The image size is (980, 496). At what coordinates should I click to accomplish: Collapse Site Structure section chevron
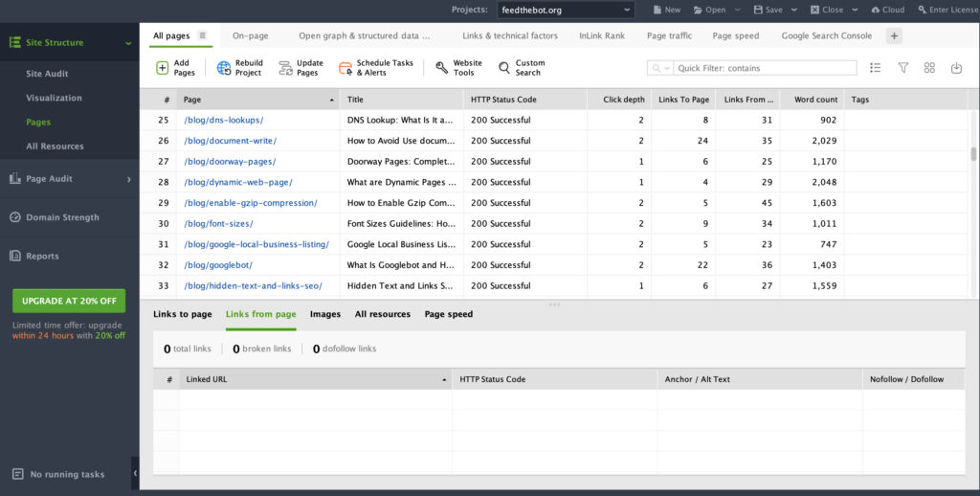[128, 43]
